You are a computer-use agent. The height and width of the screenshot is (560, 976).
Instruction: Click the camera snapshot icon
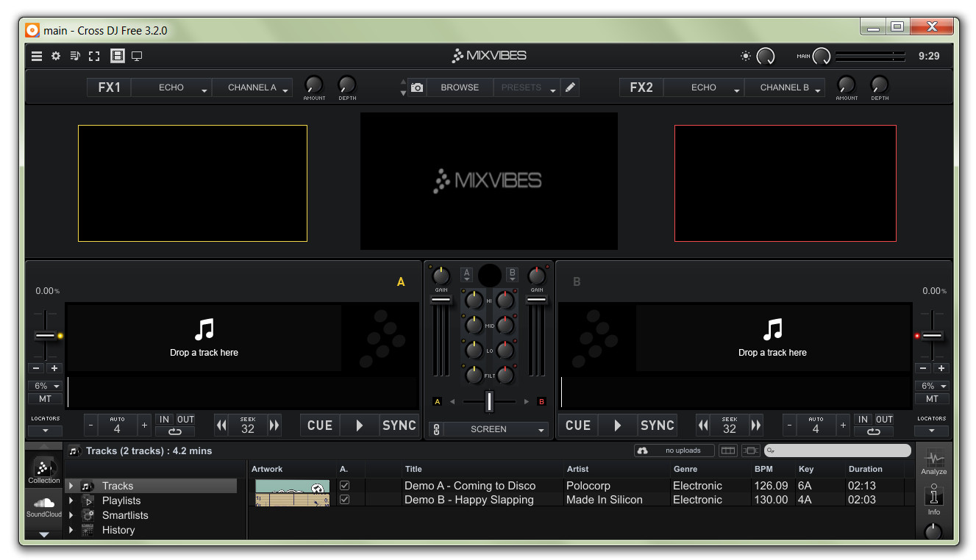[x=417, y=87]
